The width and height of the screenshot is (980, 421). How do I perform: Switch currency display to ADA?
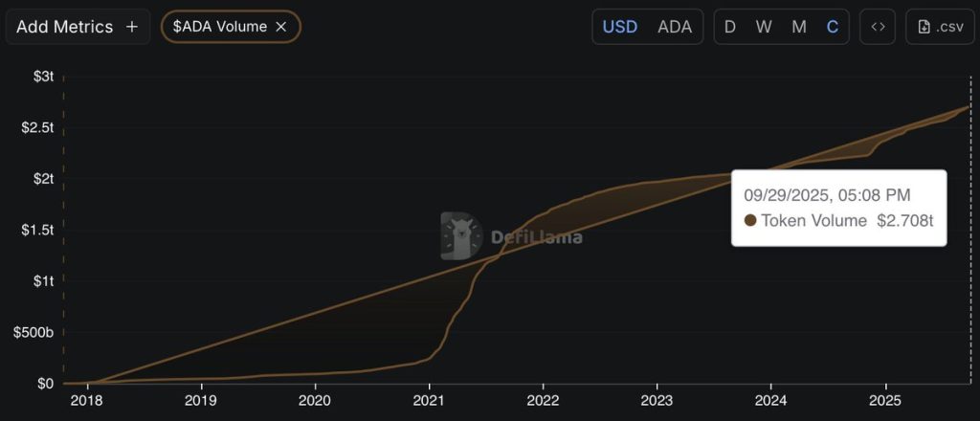675,27
